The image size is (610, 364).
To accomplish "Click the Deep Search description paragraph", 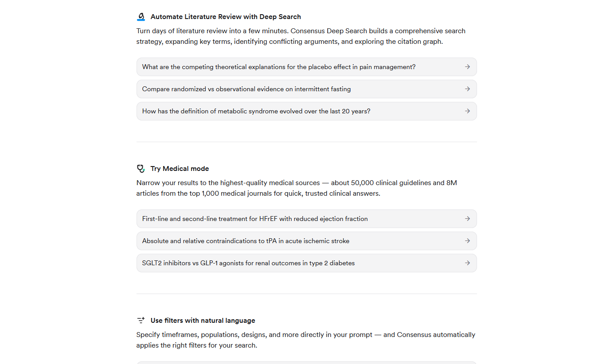I will (301, 36).
